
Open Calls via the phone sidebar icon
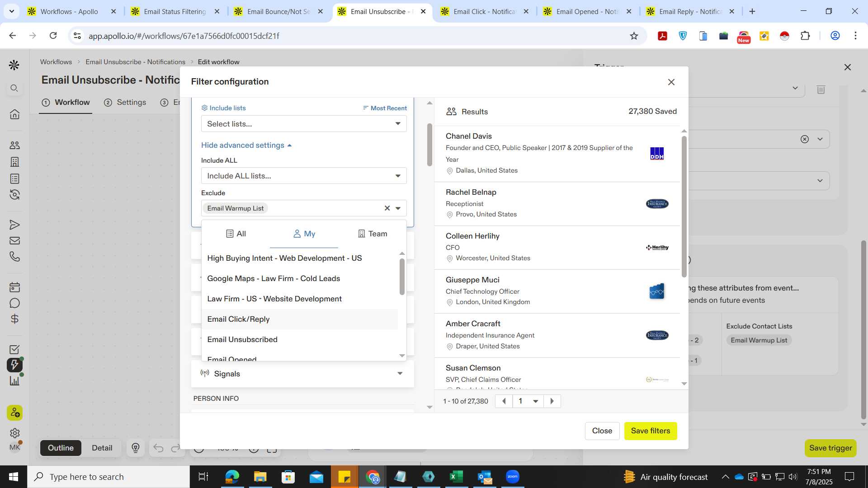click(14, 256)
